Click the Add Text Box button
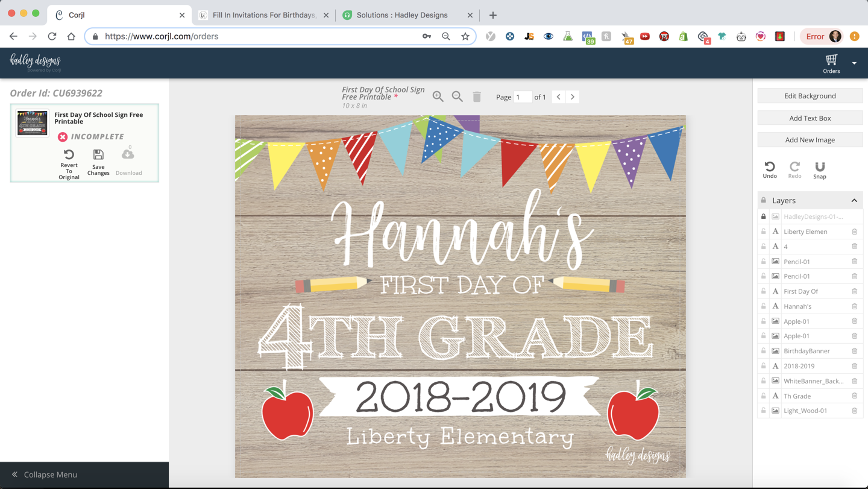 (x=810, y=118)
